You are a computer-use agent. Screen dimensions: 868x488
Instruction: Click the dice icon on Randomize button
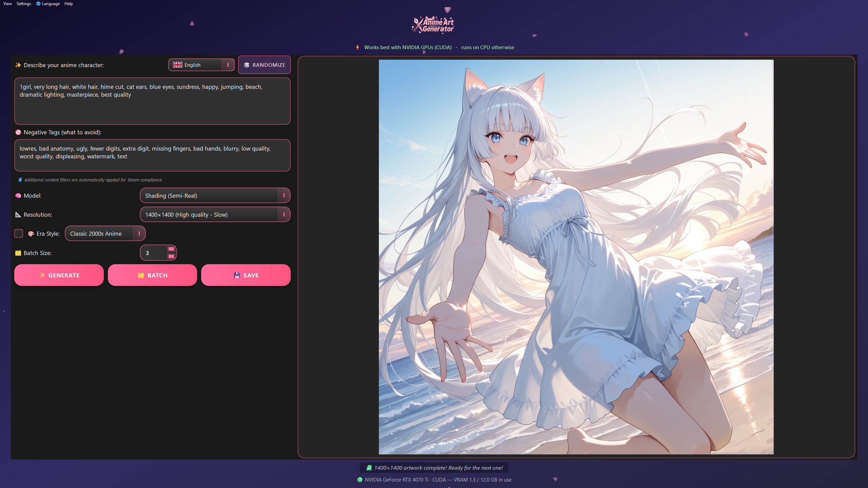[247, 65]
